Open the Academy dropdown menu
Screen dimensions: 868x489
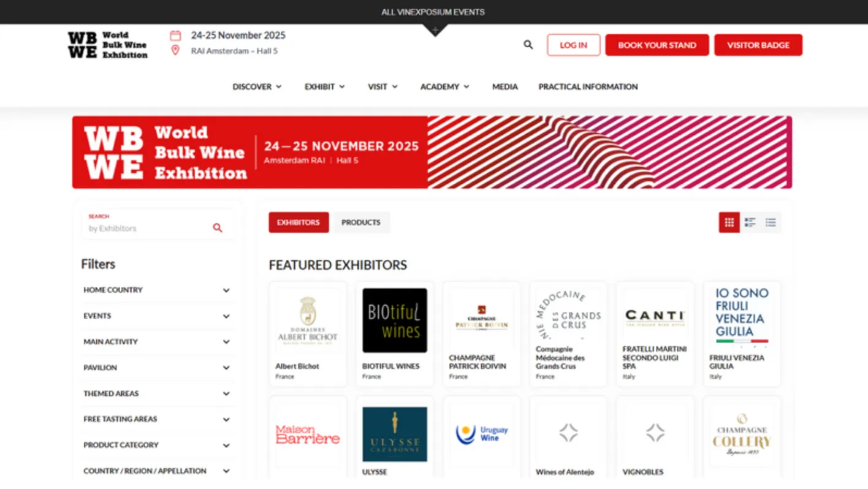444,87
